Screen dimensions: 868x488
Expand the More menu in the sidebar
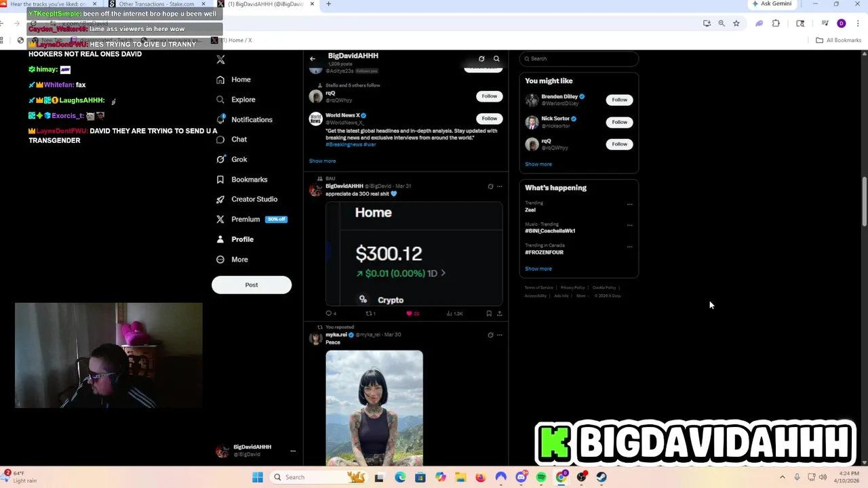[232, 260]
